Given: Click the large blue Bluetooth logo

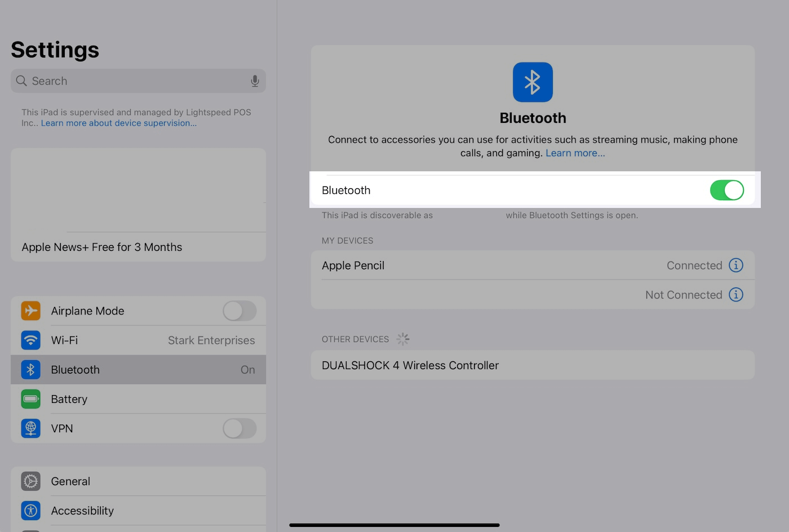Looking at the screenshot, I should [533, 82].
